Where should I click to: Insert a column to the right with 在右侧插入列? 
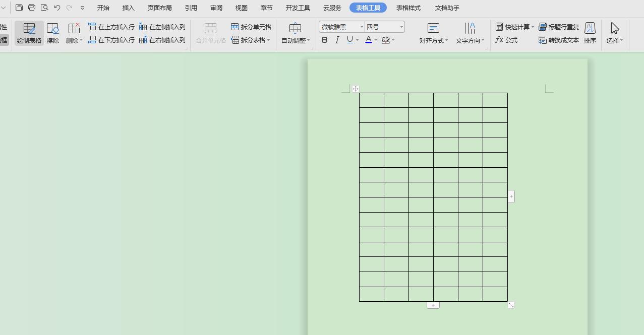point(162,40)
